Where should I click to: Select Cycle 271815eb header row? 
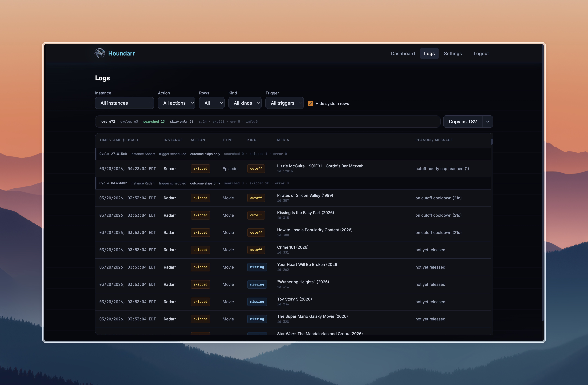point(113,154)
